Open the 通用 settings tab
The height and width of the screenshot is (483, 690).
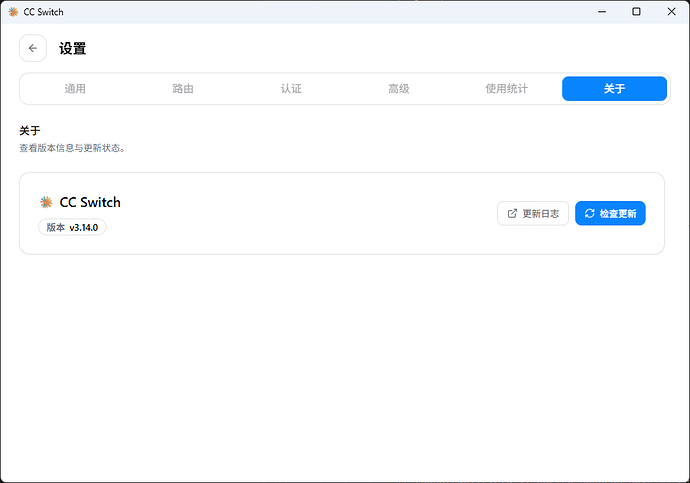click(x=75, y=89)
